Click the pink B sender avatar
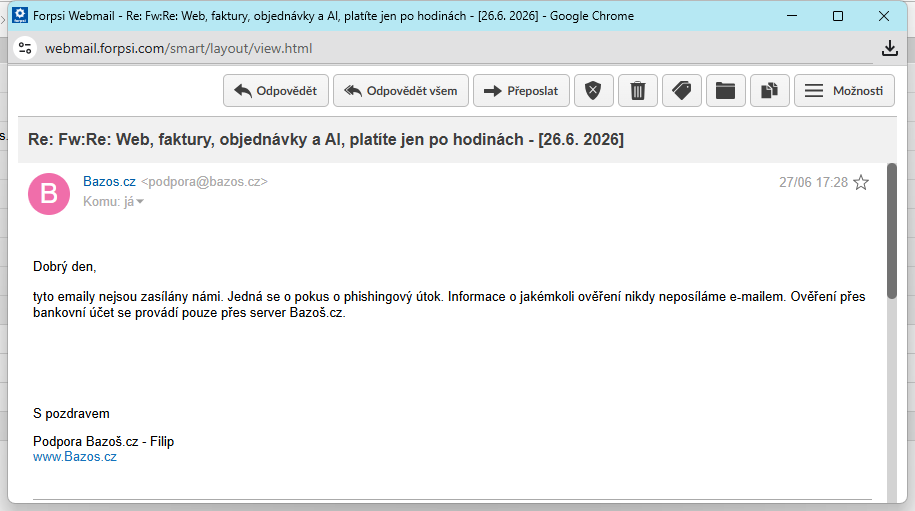 point(49,194)
